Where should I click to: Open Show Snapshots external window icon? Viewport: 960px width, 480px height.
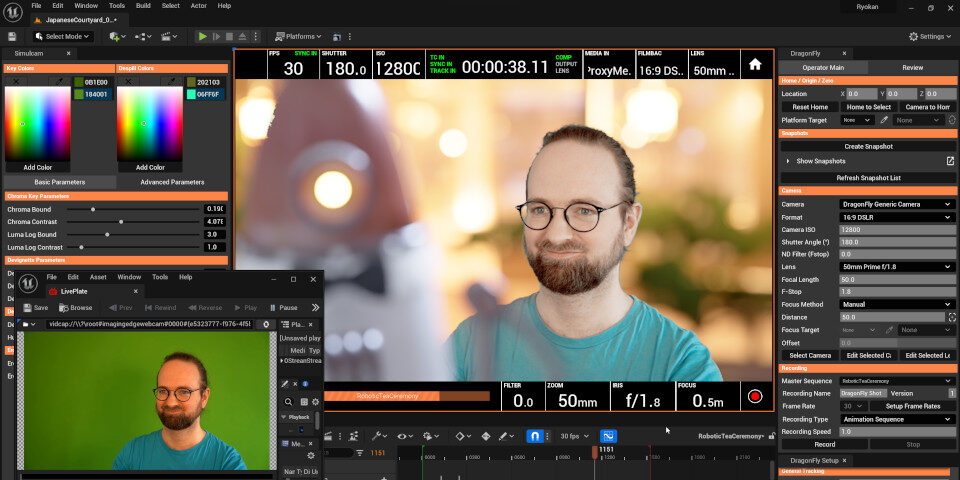(950, 161)
